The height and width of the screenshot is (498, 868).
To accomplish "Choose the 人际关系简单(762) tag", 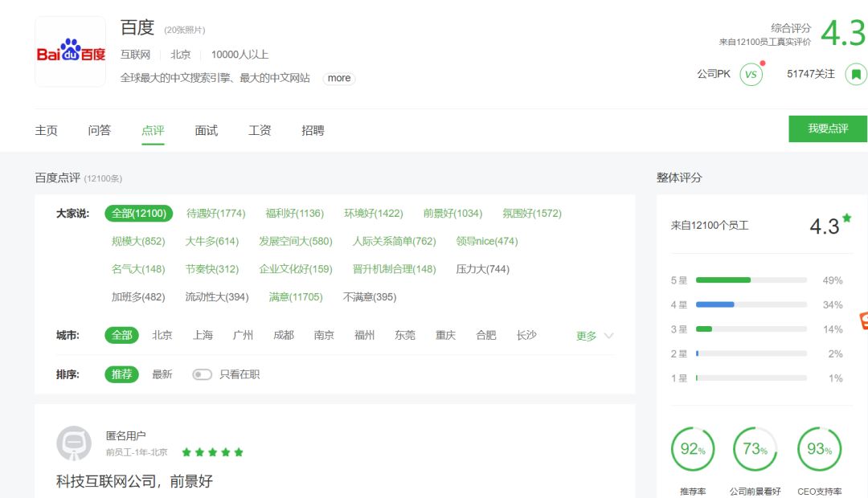I will pos(394,241).
